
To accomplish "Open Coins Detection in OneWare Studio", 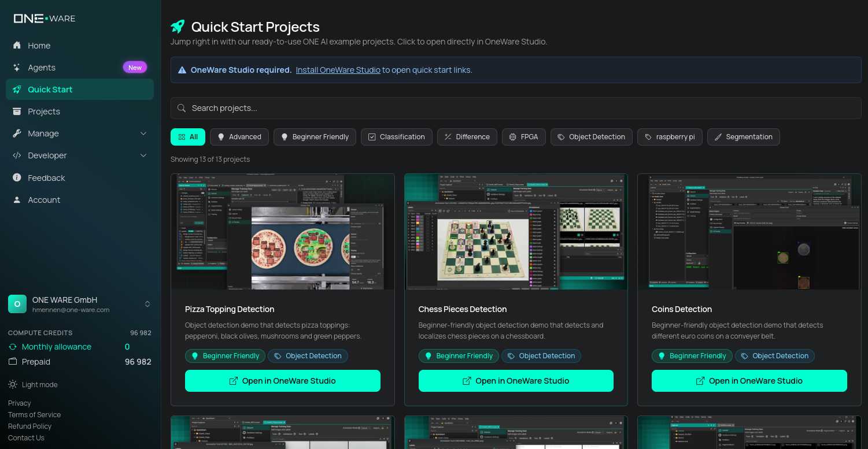I will coord(749,381).
